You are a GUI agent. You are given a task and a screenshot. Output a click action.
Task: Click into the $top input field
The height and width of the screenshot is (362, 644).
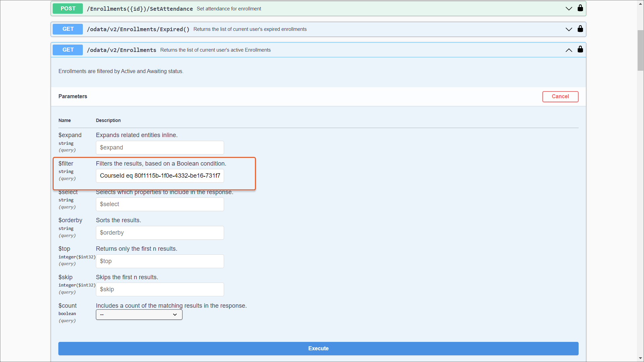pos(160,261)
